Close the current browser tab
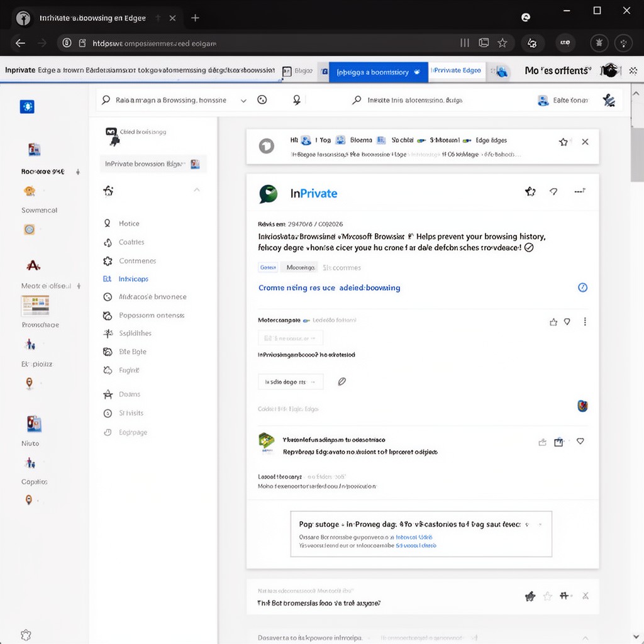This screenshot has height=644, width=644. [x=172, y=18]
